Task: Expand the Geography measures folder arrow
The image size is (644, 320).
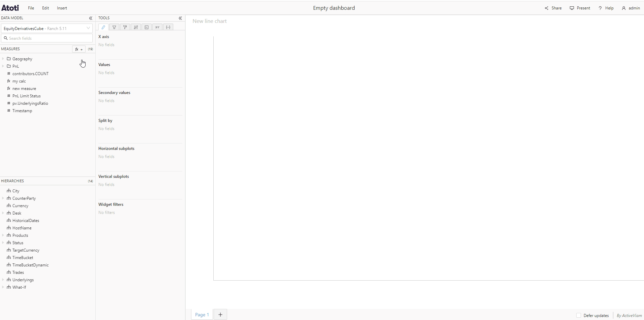Action: click(3, 59)
